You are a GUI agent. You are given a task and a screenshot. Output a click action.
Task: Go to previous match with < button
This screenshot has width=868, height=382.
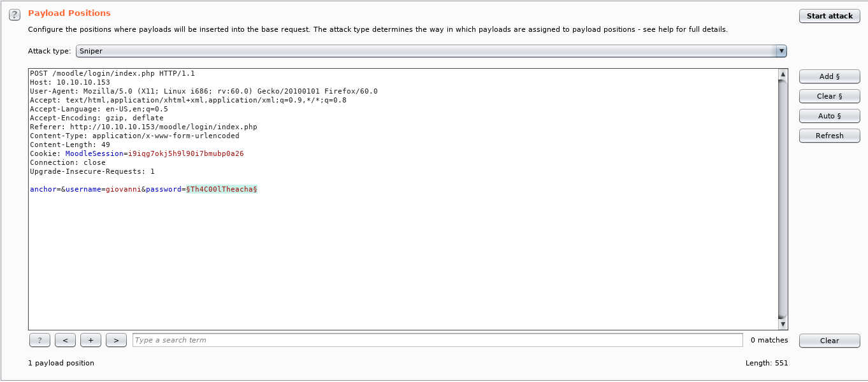coord(65,341)
